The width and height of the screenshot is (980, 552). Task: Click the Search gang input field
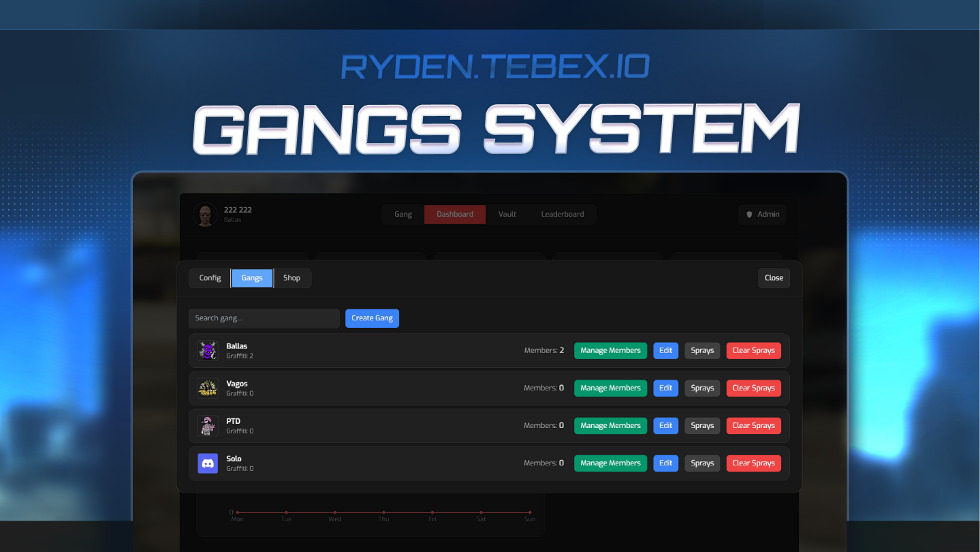coord(264,318)
